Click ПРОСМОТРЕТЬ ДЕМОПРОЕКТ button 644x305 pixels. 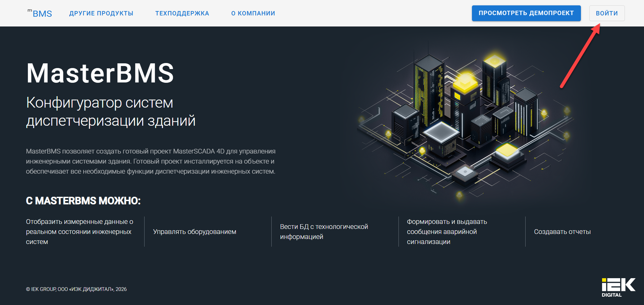pos(526,13)
